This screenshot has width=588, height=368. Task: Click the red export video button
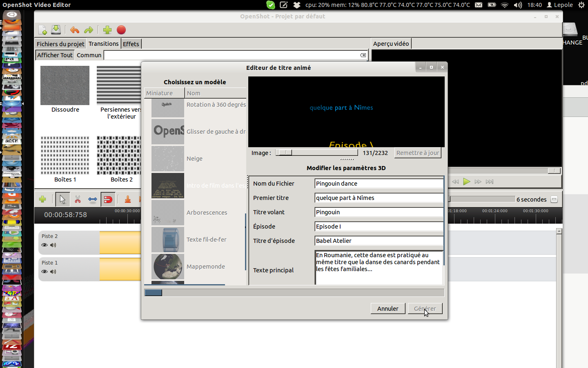(121, 30)
